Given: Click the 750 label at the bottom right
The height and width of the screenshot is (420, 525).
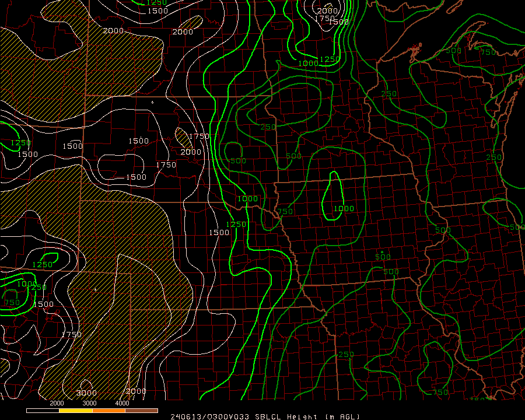Looking at the screenshot, I should tap(440, 393).
